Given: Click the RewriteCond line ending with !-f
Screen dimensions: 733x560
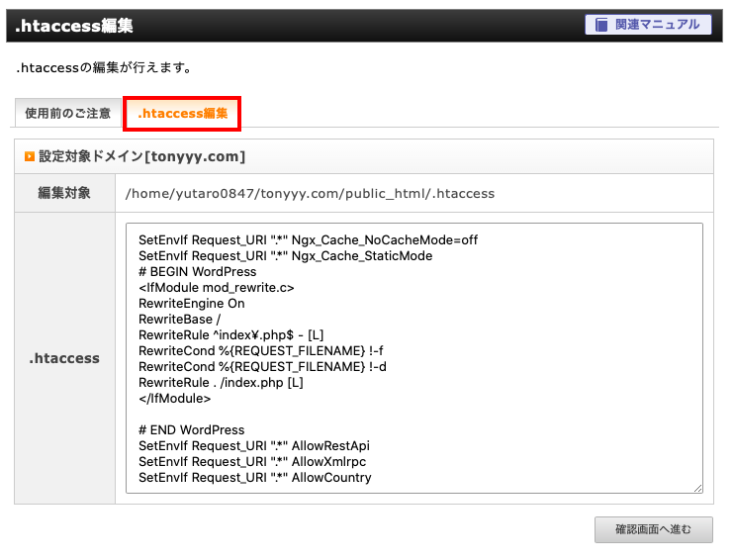Looking at the screenshot, I should point(261,350).
